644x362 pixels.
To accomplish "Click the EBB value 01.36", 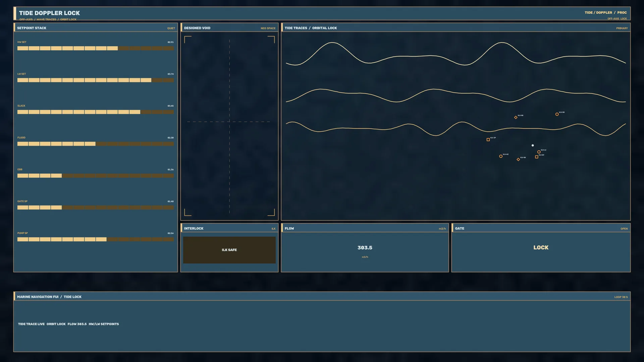I will pyautogui.click(x=170, y=170).
